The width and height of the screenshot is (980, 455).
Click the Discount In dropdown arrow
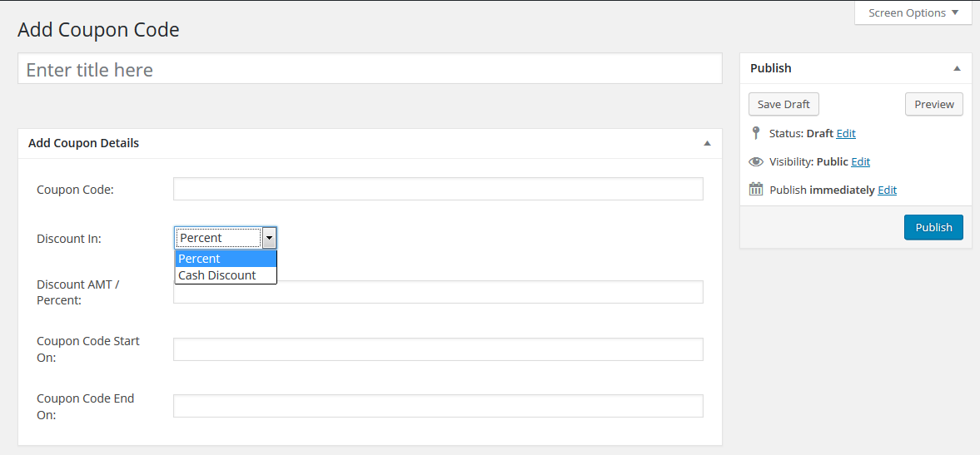point(270,238)
